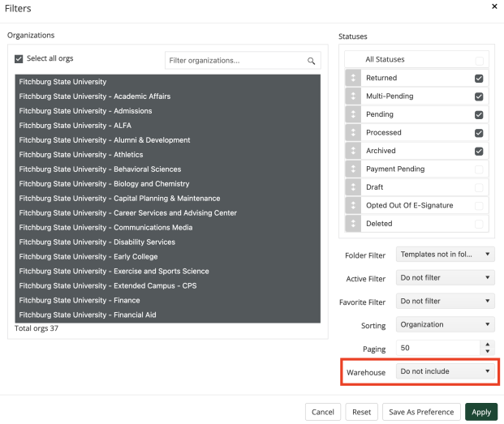Open the Sorting dropdown set to Organization
Viewport: 504px width, 424px height.
pos(446,325)
